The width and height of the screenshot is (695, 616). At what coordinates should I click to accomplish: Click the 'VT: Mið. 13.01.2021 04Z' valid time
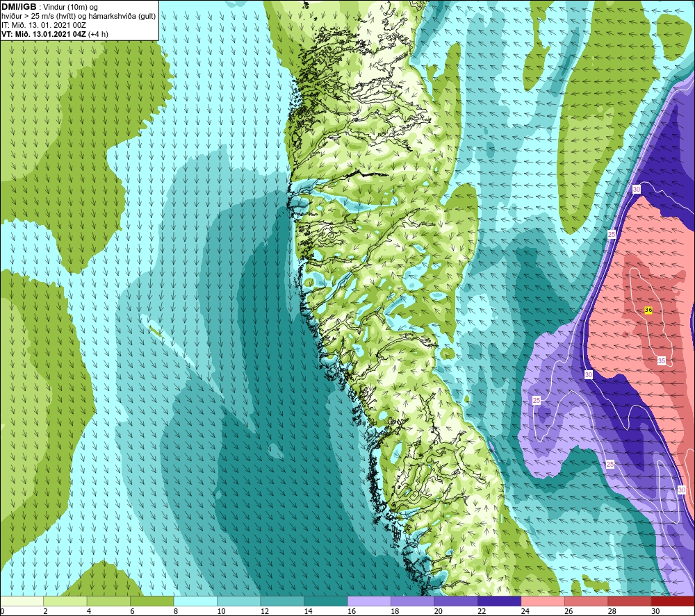pyautogui.click(x=44, y=34)
